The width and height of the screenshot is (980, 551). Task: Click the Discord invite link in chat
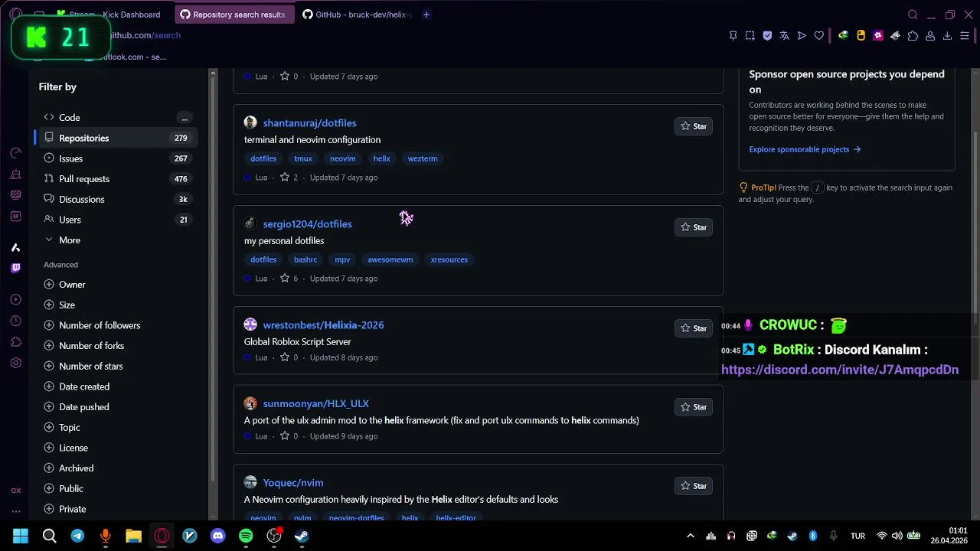(840, 370)
